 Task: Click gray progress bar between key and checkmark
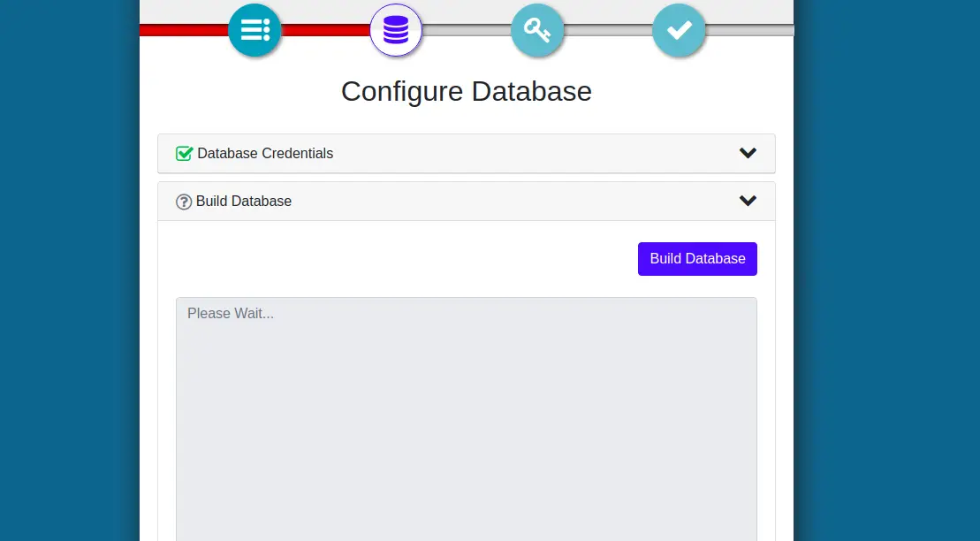[x=608, y=30]
